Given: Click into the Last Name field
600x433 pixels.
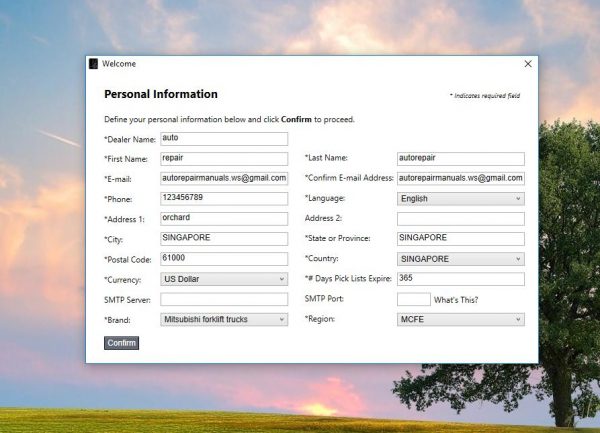Looking at the screenshot, I should pos(461,159).
